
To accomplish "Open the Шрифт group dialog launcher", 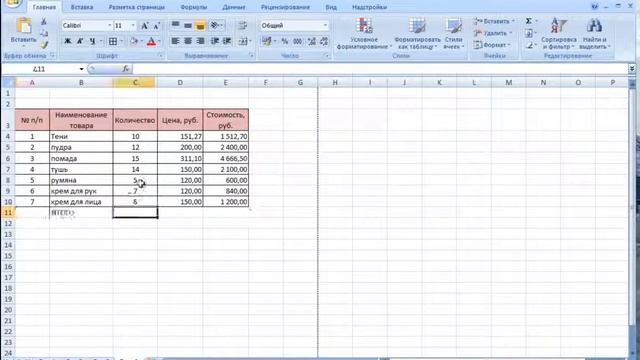I will click(x=160, y=56).
